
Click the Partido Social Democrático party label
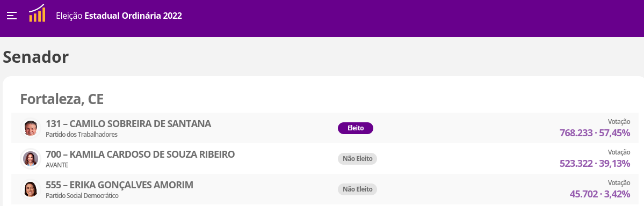tap(82, 196)
